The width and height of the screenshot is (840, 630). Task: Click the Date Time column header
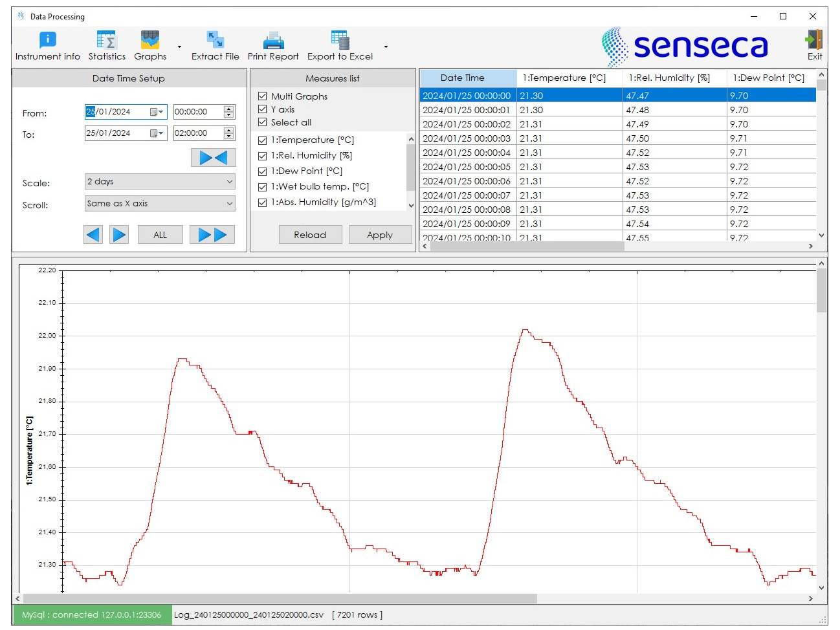coord(468,78)
